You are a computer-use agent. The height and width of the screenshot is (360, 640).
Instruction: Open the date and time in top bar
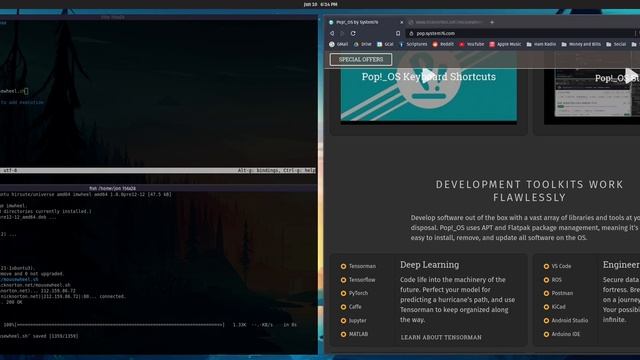point(320,4)
